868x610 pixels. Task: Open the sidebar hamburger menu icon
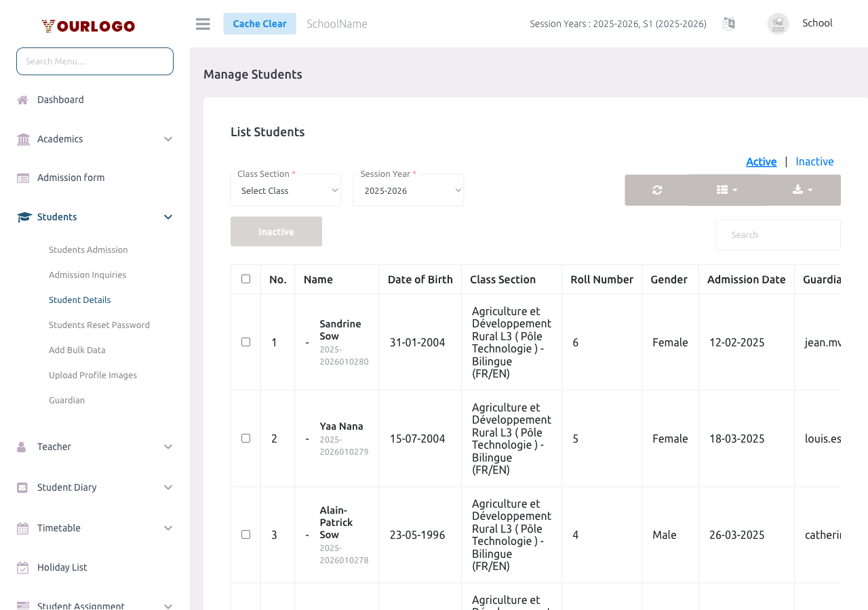point(202,23)
